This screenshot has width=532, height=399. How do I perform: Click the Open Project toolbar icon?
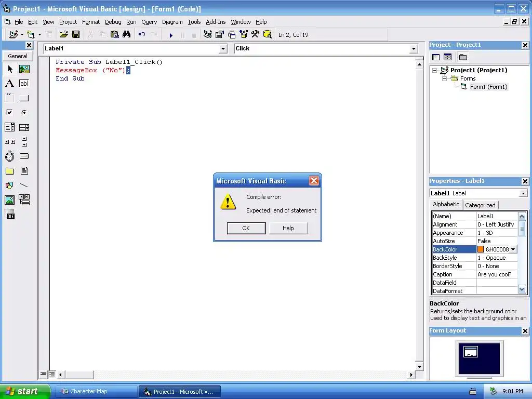[63, 34]
